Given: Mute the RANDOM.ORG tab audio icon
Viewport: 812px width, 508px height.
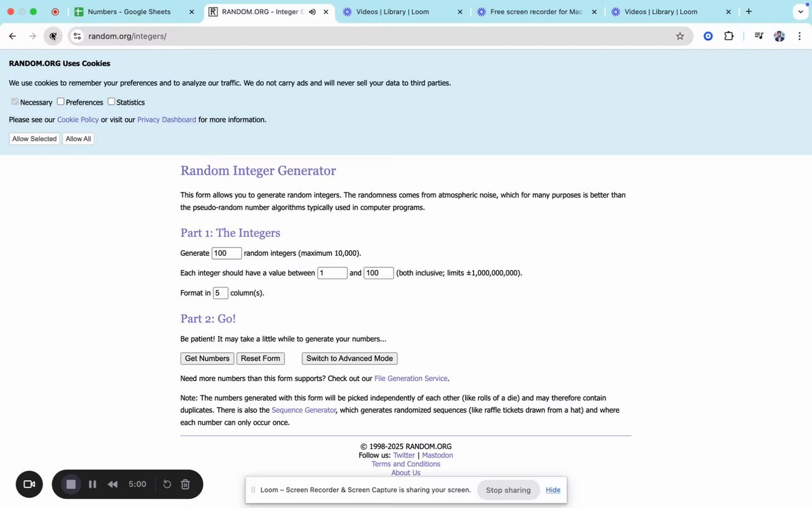Looking at the screenshot, I should point(312,11).
